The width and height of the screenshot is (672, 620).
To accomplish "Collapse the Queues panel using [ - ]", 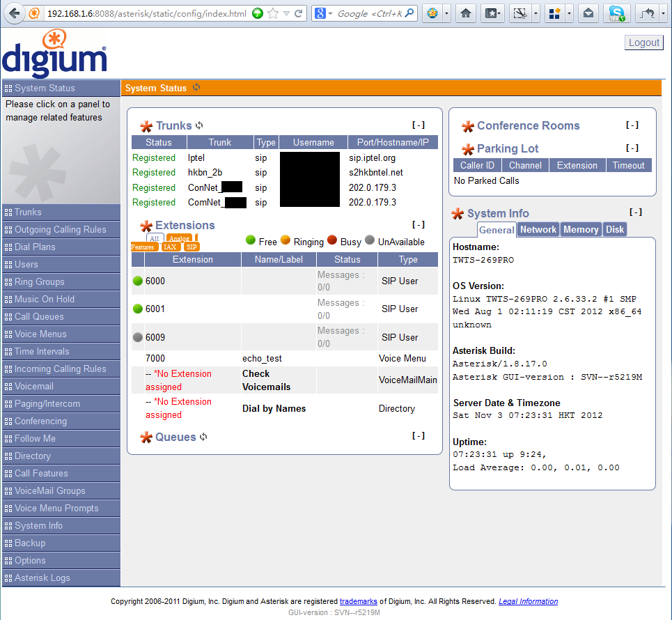I will coord(419,435).
